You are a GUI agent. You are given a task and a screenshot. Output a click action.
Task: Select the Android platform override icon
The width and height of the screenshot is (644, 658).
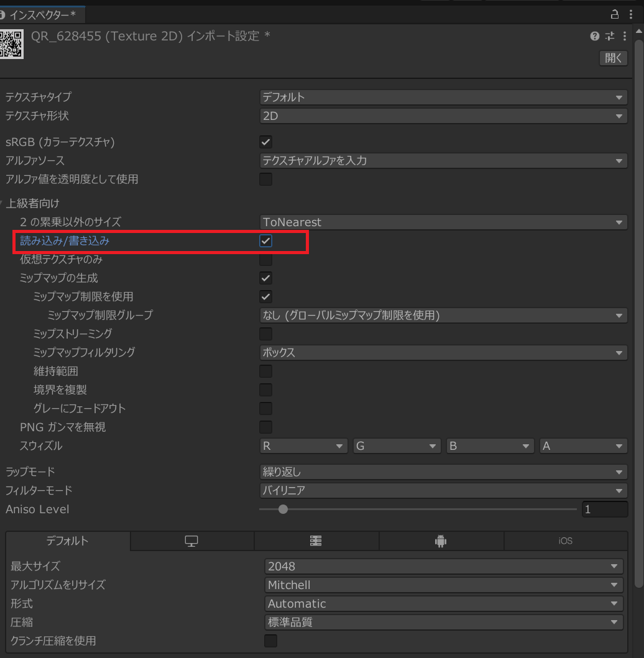click(x=441, y=541)
